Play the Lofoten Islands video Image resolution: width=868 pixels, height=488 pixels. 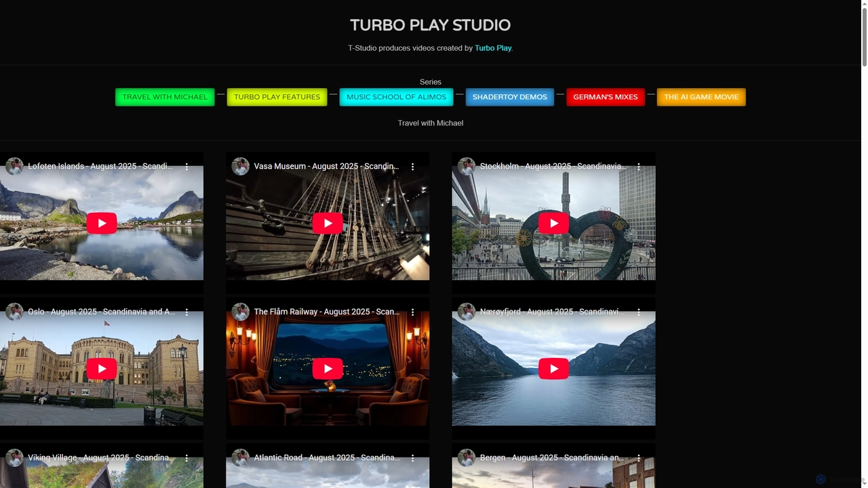(x=102, y=223)
